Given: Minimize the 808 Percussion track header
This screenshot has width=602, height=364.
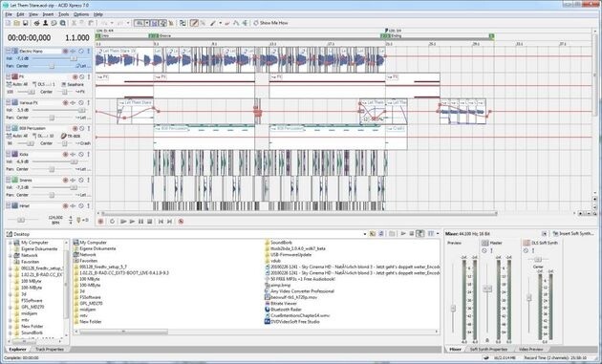Looking at the screenshot, I should click(8, 128).
